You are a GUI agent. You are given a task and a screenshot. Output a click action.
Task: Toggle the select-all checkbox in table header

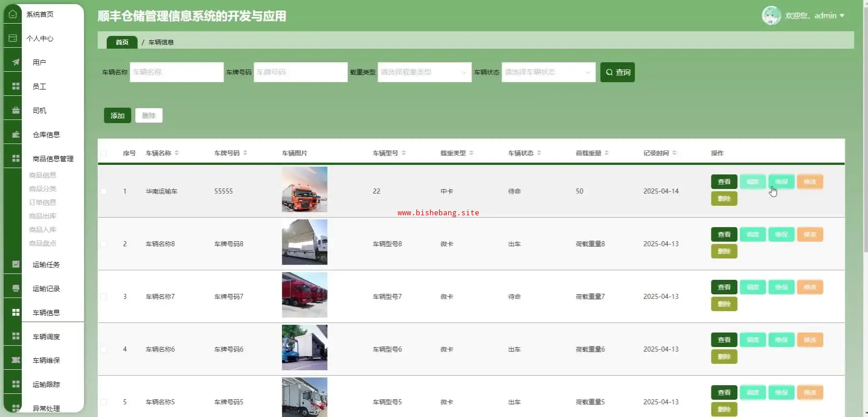pyautogui.click(x=104, y=153)
